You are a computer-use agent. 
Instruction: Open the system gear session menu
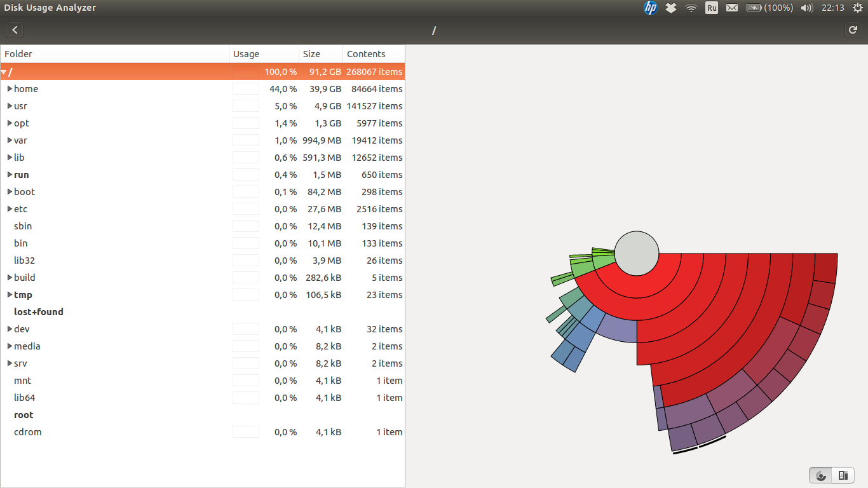coord(857,8)
